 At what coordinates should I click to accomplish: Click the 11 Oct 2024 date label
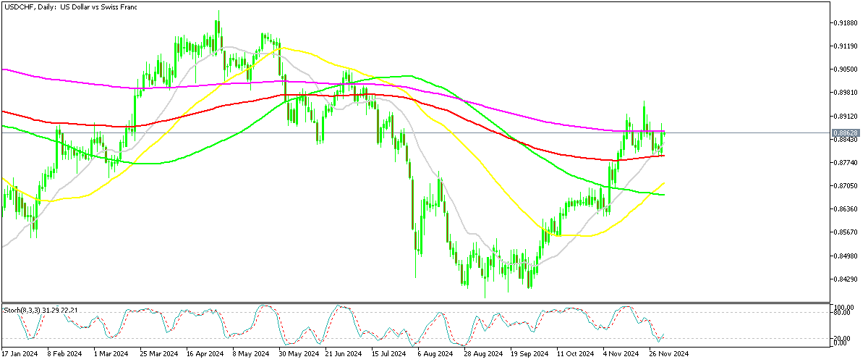coord(575,354)
